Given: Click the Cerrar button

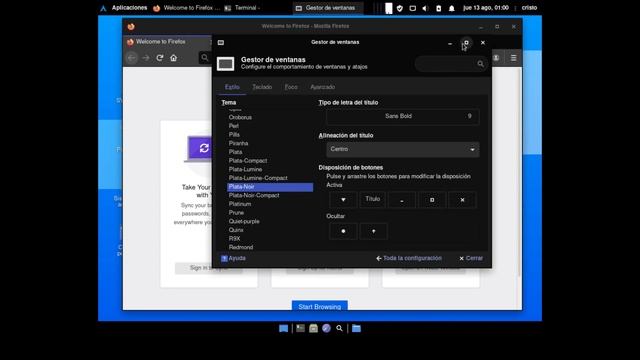Looking at the screenshot, I should [471, 258].
